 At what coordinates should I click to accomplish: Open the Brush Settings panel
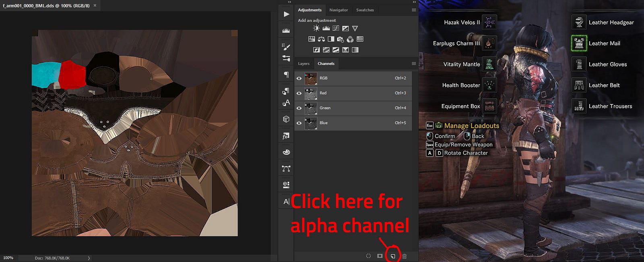coord(286,47)
